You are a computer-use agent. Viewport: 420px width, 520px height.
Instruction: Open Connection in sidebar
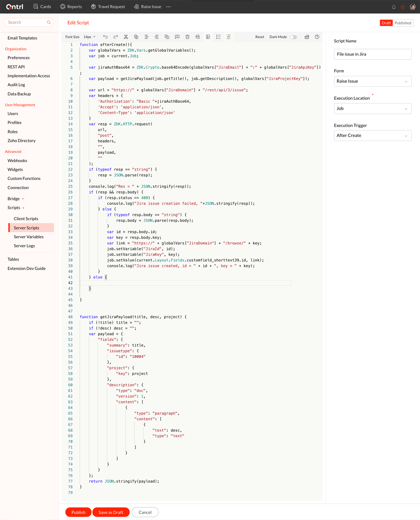[x=18, y=188]
